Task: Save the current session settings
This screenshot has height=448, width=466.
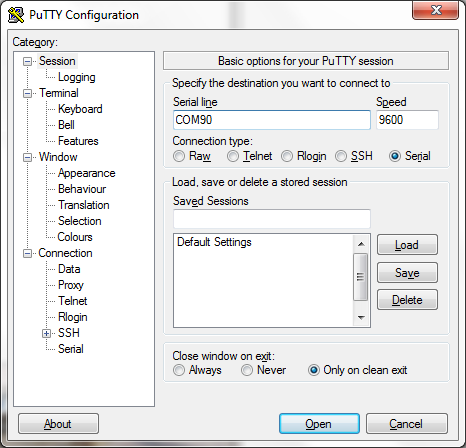Action: 407,273
